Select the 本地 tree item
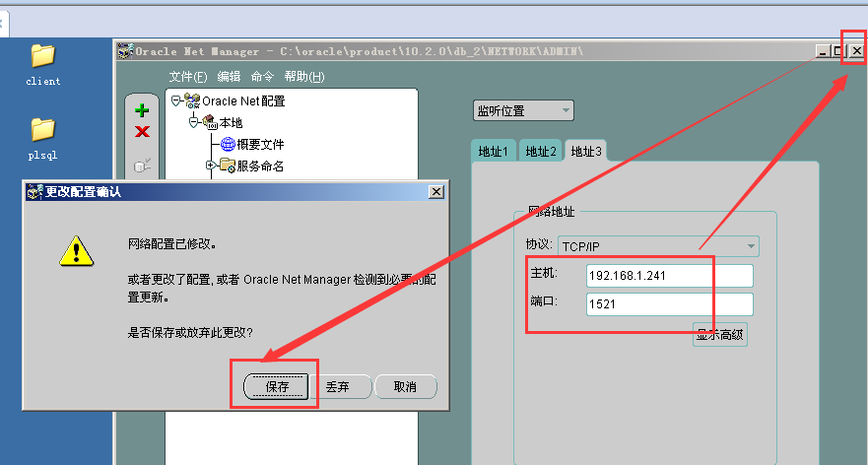 [231, 122]
